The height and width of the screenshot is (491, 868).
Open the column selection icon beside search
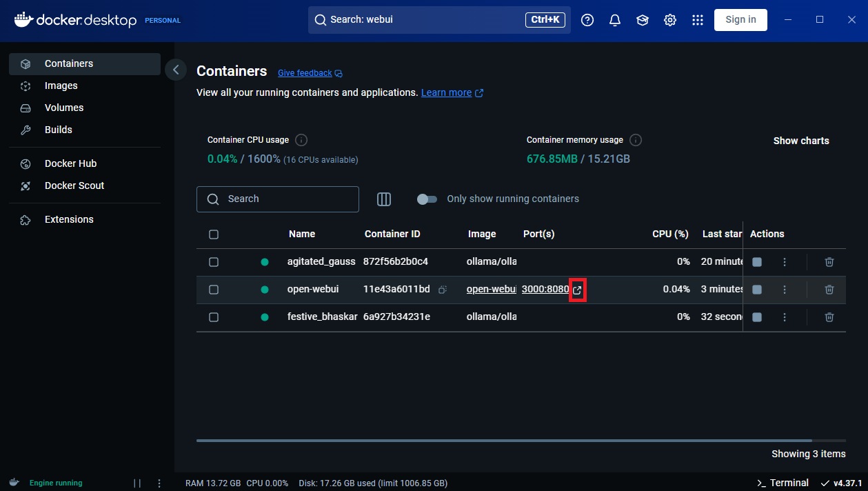coord(384,199)
